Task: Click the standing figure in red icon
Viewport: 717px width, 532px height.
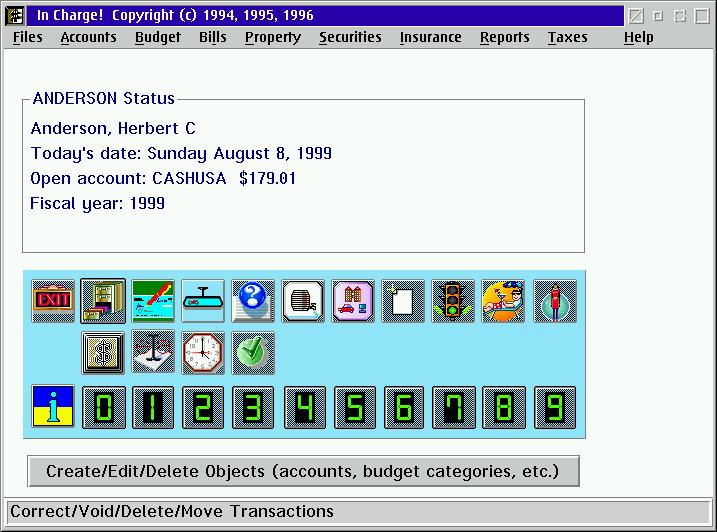Action: pos(555,301)
